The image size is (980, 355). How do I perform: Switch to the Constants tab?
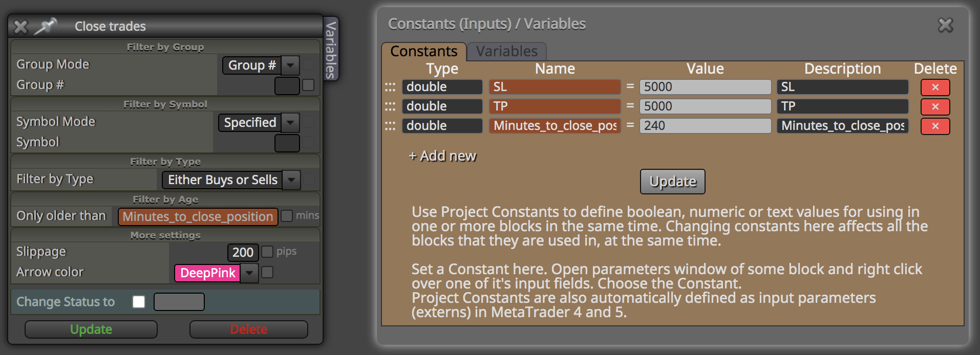pyautogui.click(x=423, y=51)
